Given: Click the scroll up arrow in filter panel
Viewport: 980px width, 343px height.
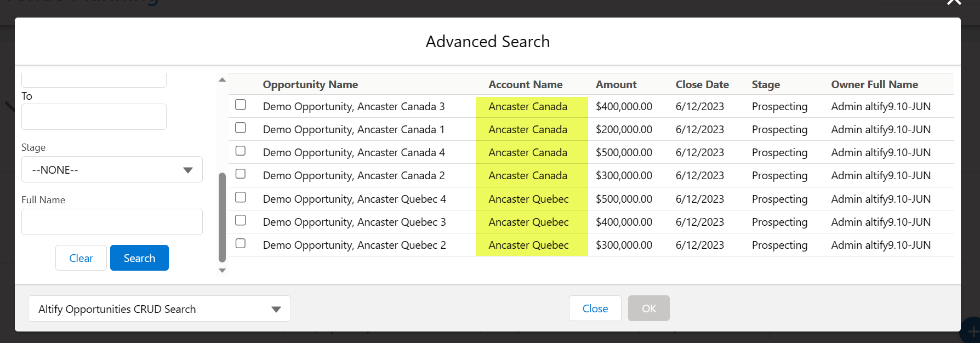Looking at the screenshot, I should tap(222, 80).
